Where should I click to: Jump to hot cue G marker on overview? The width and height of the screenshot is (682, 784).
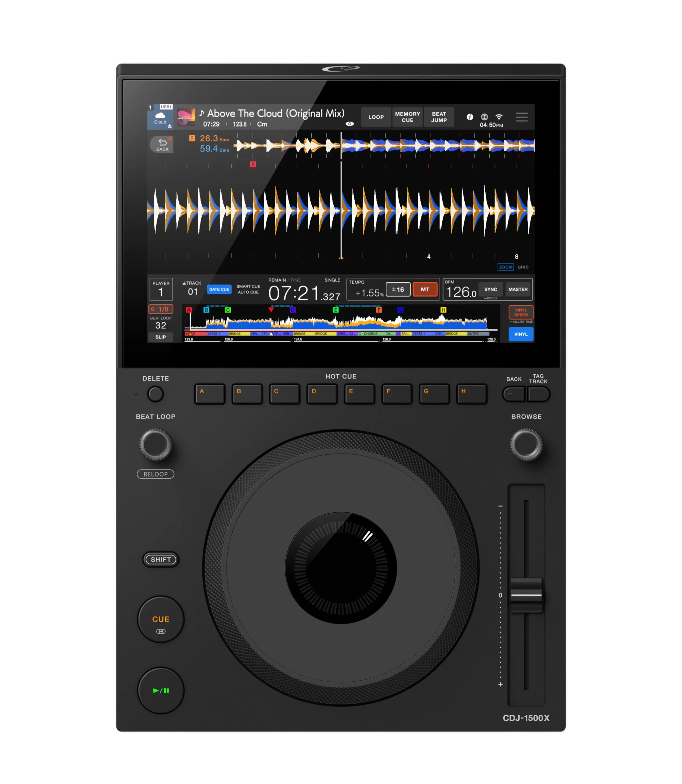click(400, 310)
